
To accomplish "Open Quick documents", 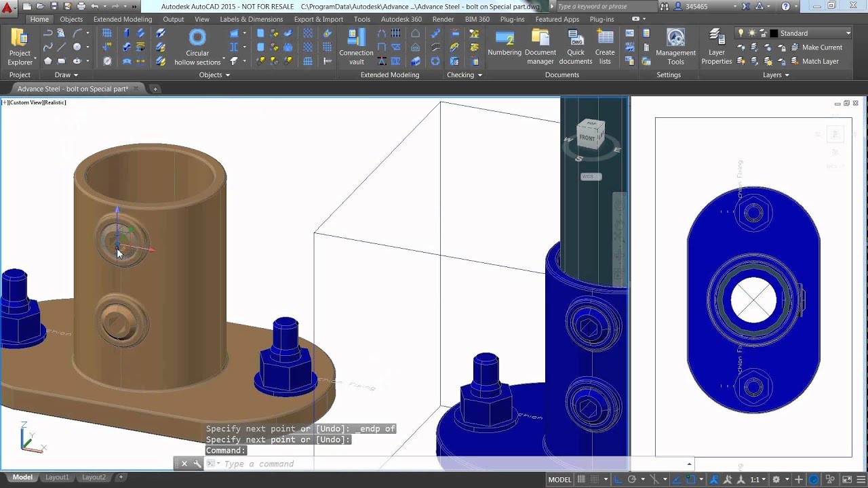I will pos(576,47).
